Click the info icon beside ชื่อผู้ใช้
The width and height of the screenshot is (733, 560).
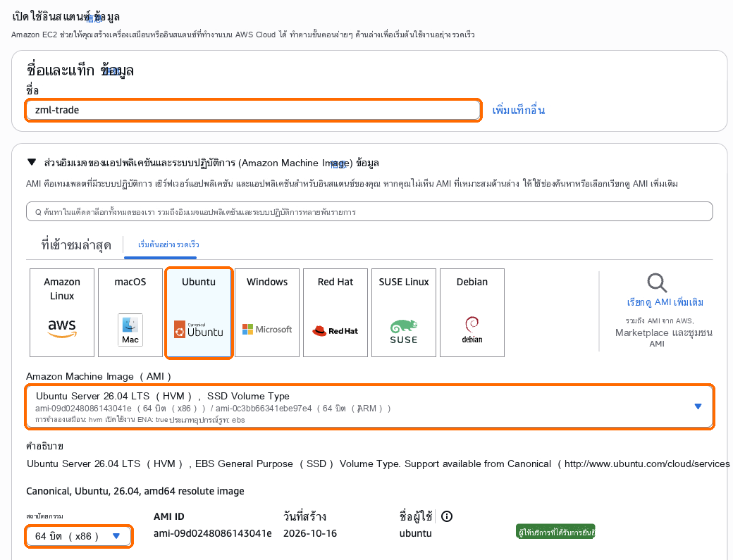[447, 516]
